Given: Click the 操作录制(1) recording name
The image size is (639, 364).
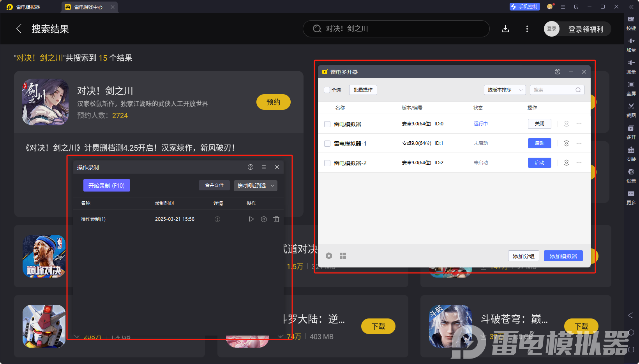Looking at the screenshot, I should pyautogui.click(x=93, y=219).
